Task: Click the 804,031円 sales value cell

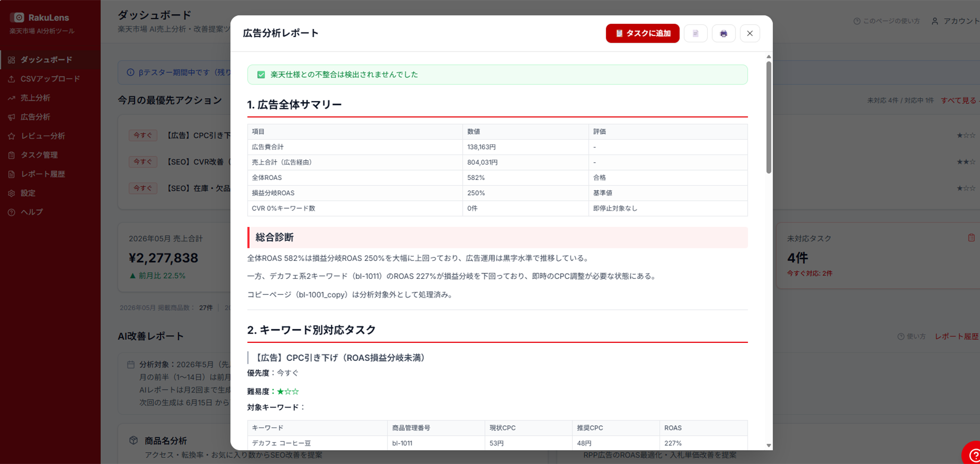Action: (x=526, y=162)
